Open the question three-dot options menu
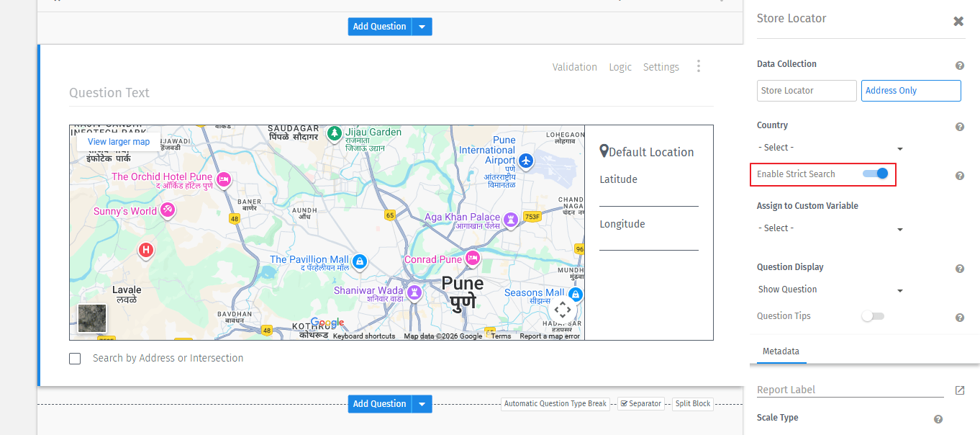Screen dimensions: 980x435 point(698,66)
